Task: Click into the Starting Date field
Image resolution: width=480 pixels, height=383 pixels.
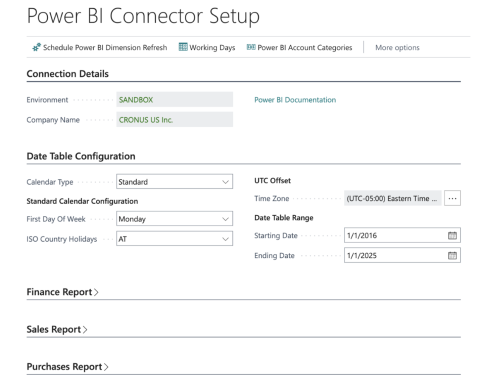Action: pos(396,236)
